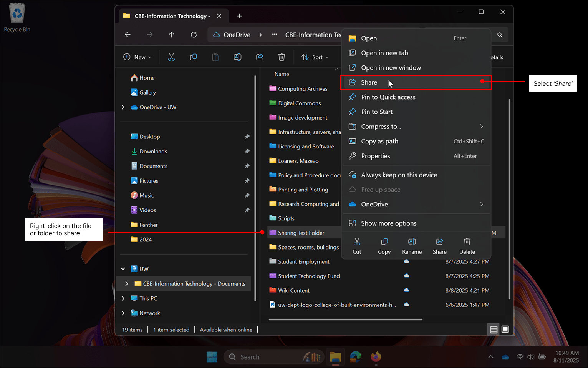Select the Cut icon in the context menu
Viewport: 588px width, 368px height.
coord(357,246)
